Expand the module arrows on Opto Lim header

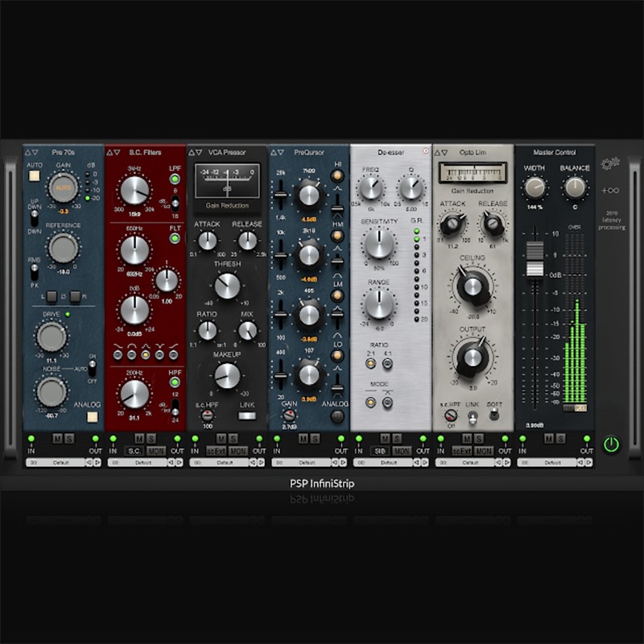[440, 152]
